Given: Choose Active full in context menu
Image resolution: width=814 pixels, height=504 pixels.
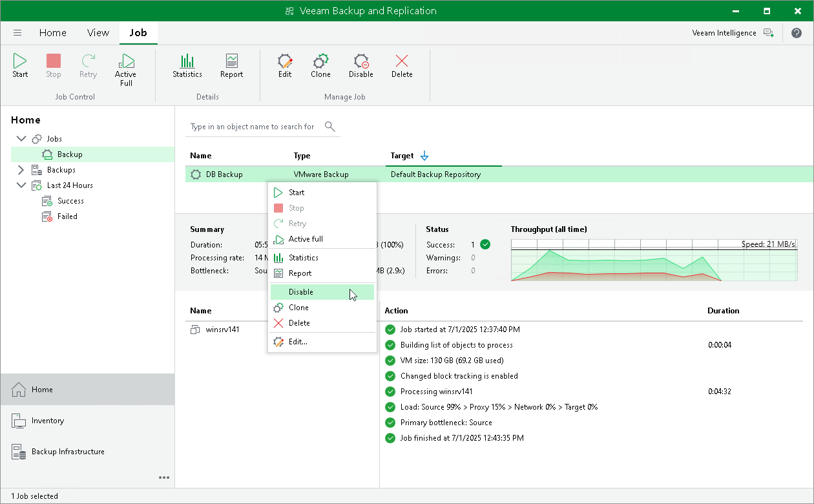Looking at the screenshot, I should pos(322,239).
